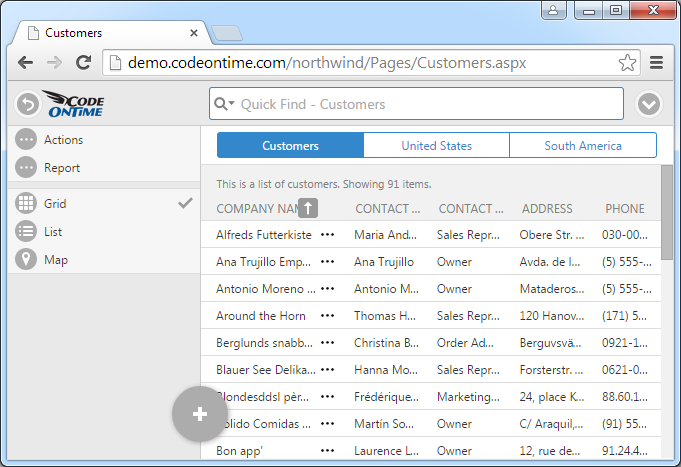Open the ellipsis menu for Alfreds Futterkiste
The height and width of the screenshot is (467, 681).
327,235
